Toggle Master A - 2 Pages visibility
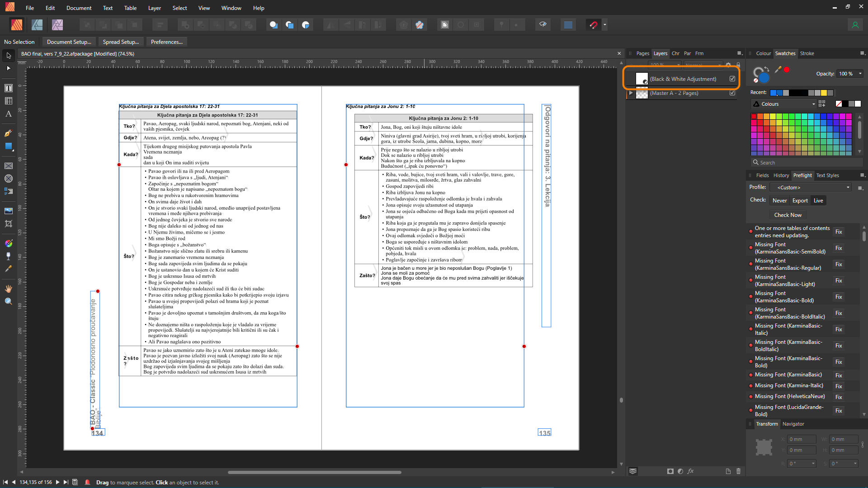Image resolution: width=868 pixels, height=488 pixels. click(732, 93)
